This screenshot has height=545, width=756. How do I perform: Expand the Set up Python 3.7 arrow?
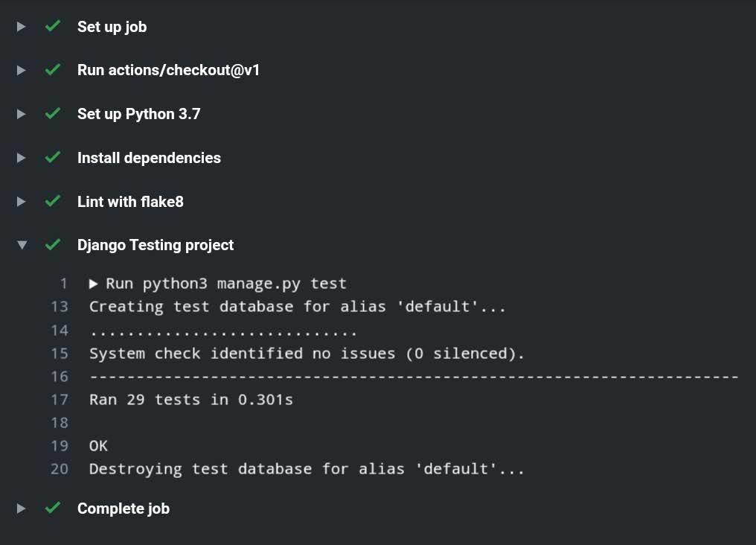(22, 114)
